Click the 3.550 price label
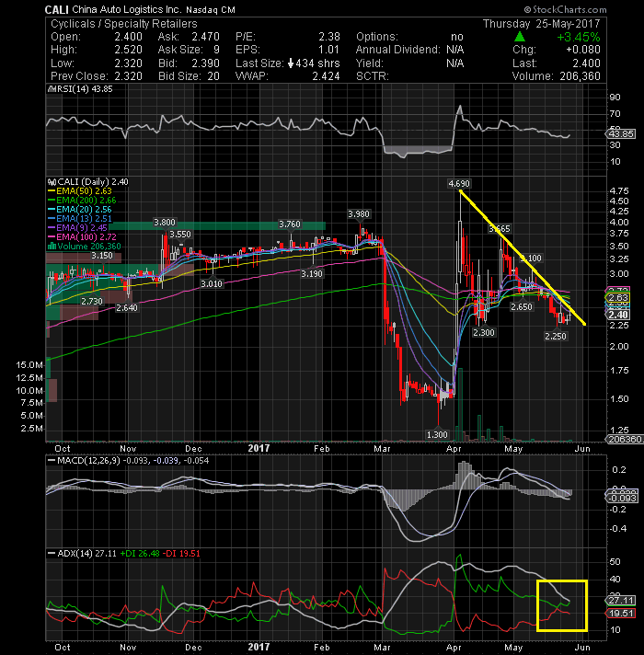The width and height of the screenshot is (644, 655). 180,235
